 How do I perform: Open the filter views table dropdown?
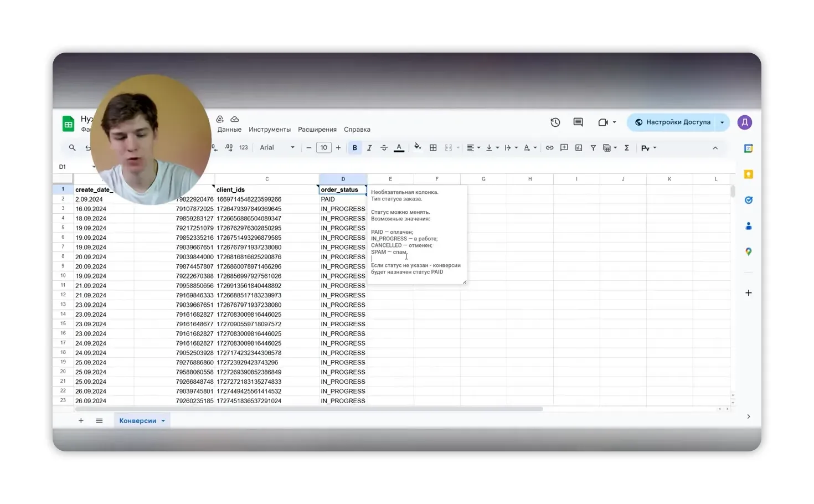pyautogui.click(x=610, y=148)
